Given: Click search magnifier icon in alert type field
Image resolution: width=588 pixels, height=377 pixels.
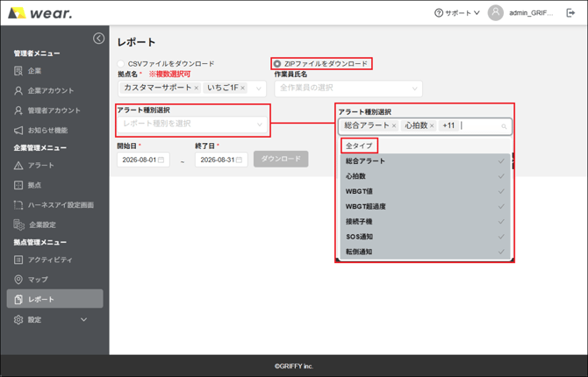Looking at the screenshot, I should click(504, 126).
